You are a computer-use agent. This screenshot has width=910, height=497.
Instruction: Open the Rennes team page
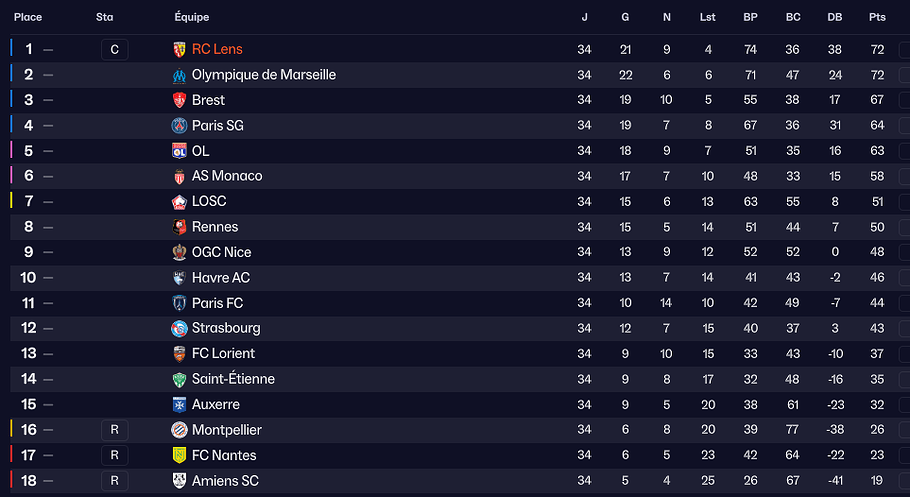(215, 227)
